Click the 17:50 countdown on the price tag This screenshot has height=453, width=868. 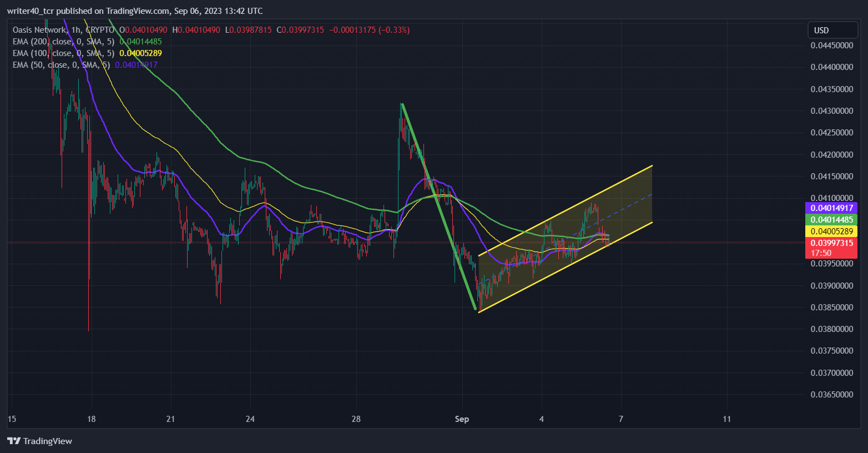(821, 253)
